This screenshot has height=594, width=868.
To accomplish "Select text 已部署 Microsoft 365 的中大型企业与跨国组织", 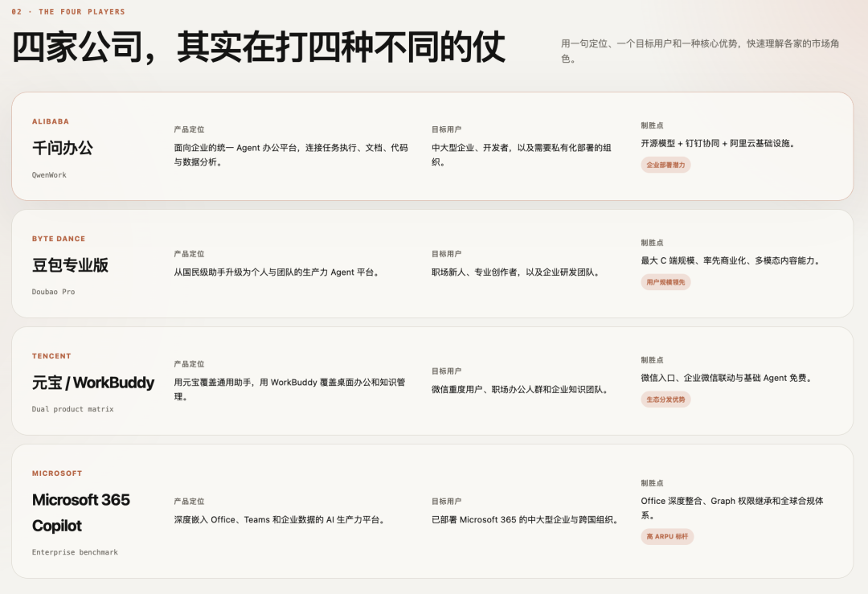I will click(526, 520).
